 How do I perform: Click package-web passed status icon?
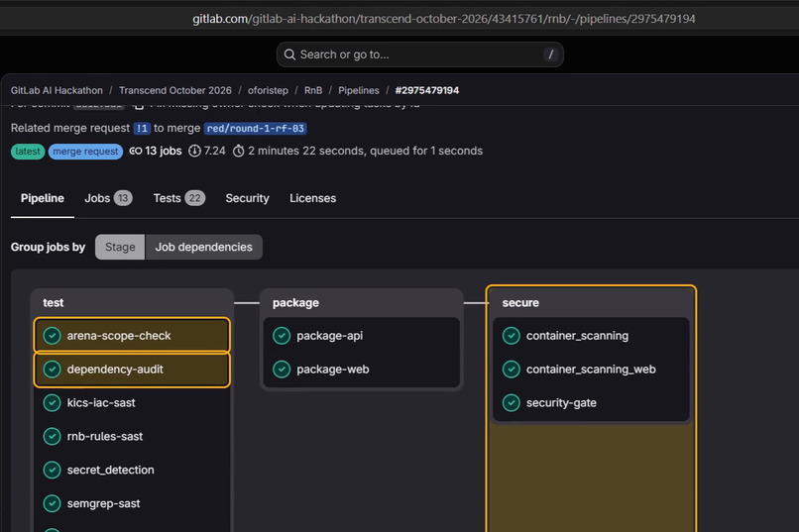click(x=282, y=370)
